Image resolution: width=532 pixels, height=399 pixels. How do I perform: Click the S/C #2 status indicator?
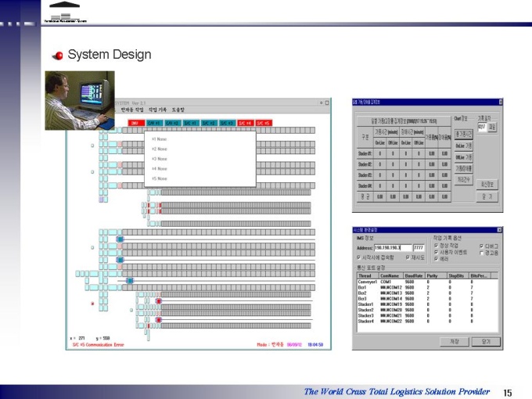(210, 123)
